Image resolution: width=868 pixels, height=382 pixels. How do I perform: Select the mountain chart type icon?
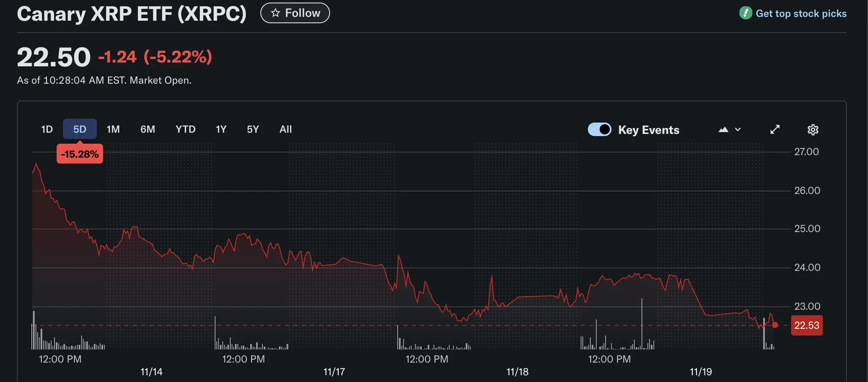point(723,130)
